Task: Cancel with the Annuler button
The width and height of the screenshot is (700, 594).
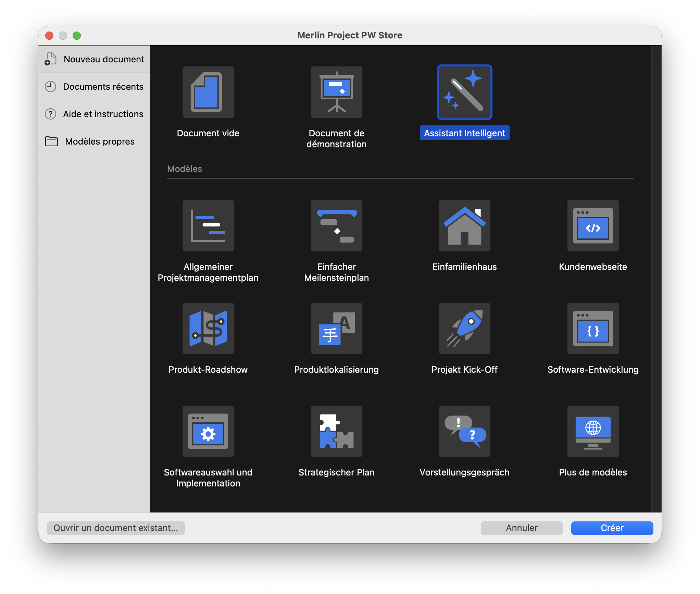Action: pyautogui.click(x=522, y=528)
